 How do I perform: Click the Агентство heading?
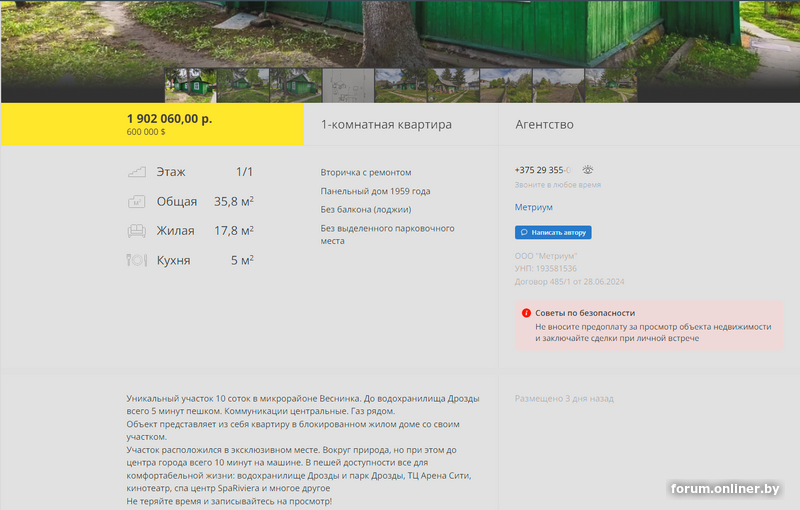pos(544,124)
